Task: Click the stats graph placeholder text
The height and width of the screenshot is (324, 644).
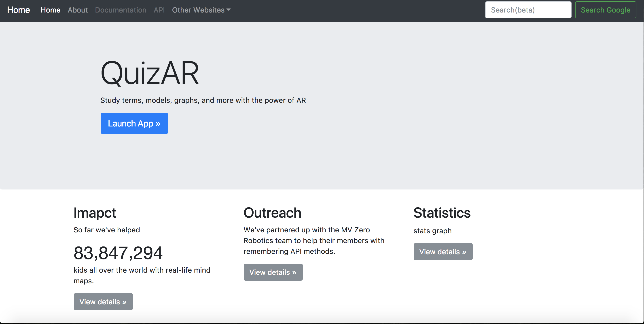Action: click(x=432, y=231)
